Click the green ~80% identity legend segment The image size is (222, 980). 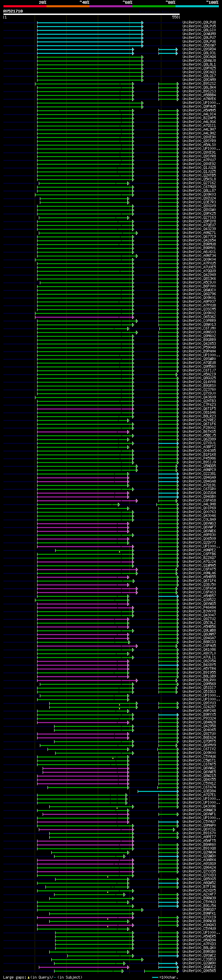[x=154, y=6]
